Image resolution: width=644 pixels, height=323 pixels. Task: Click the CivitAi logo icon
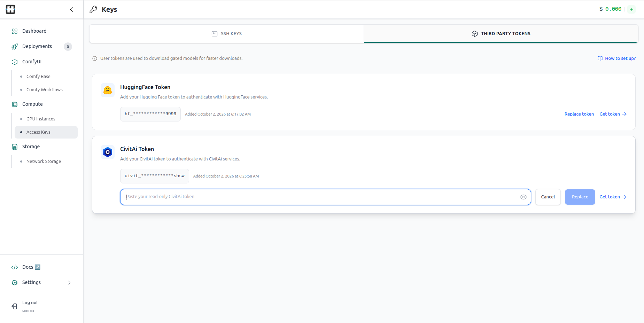108,152
